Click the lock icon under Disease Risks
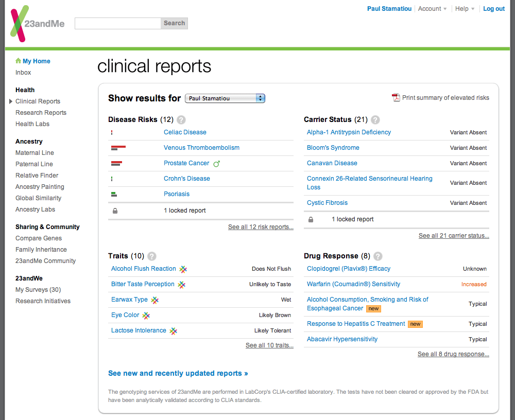The width and height of the screenshot is (515, 420). 115,211
